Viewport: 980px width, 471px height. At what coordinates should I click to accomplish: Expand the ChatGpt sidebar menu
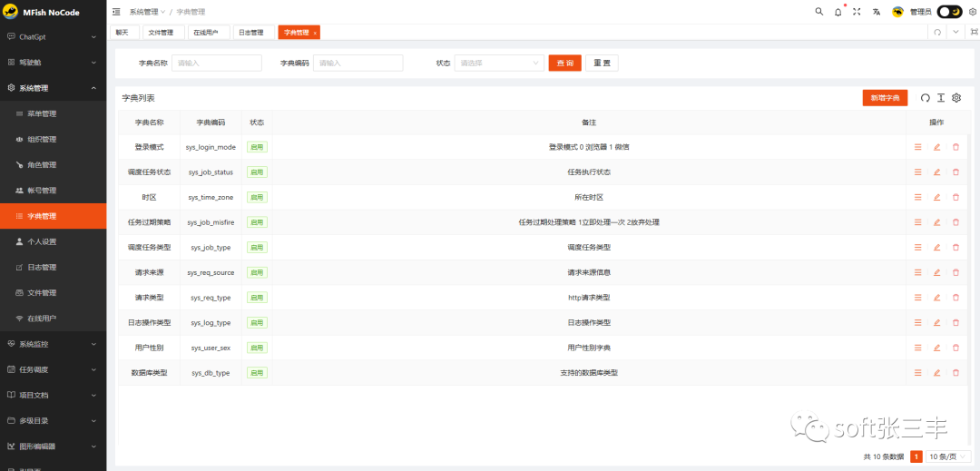coord(54,37)
